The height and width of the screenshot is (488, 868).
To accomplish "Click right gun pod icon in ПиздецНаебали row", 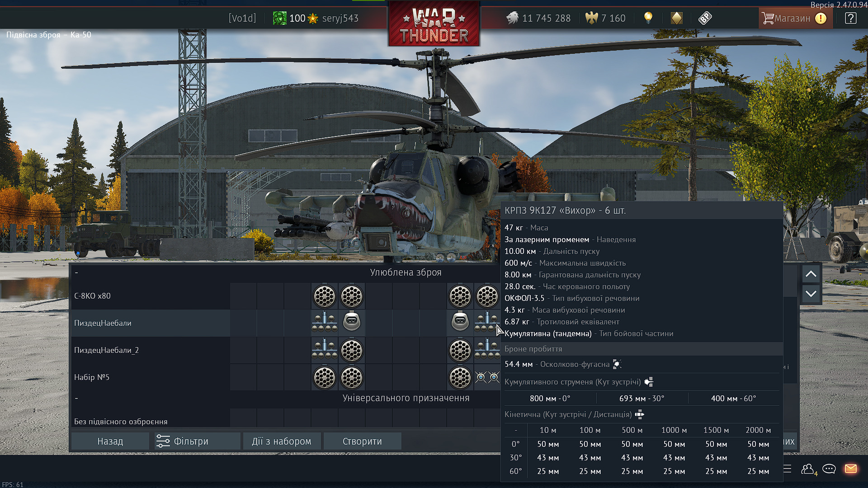I will pyautogui.click(x=460, y=322).
